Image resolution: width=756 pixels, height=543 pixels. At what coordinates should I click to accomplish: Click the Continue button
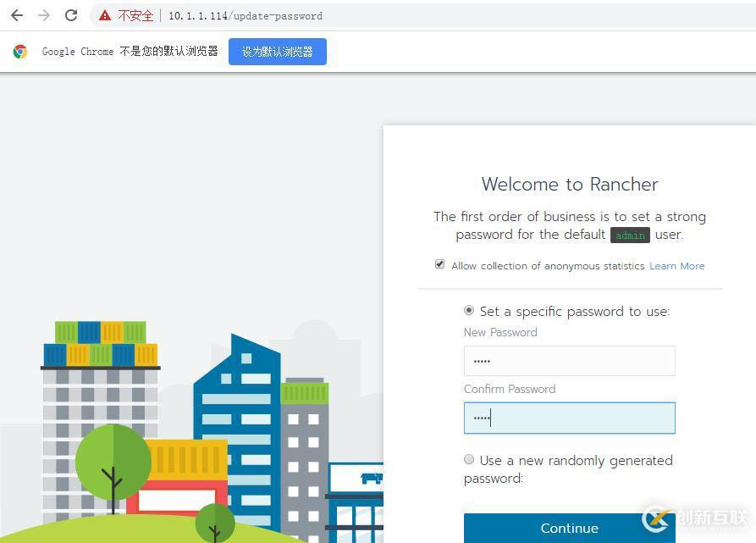point(570,528)
